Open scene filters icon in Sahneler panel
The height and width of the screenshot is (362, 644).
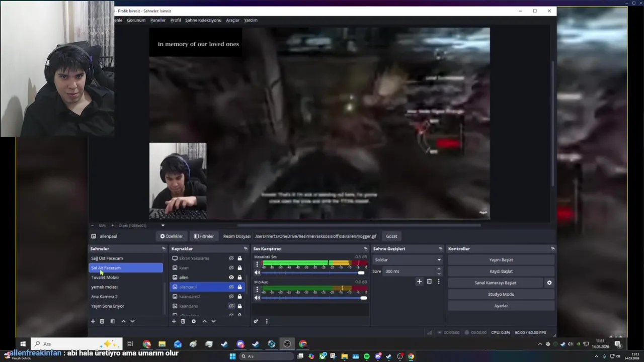(x=113, y=321)
